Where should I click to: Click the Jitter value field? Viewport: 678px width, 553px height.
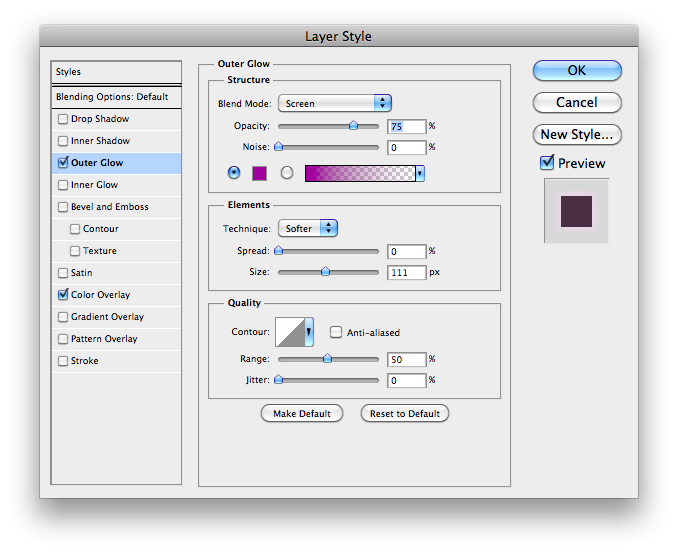click(x=406, y=380)
